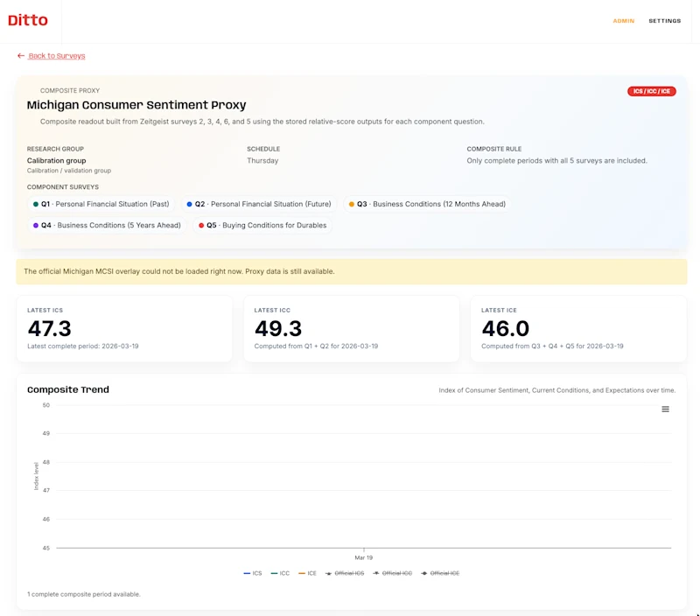The image size is (700, 616).
Task: Click the Calibration group research group name
Action: pyautogui.click(x=56, y=161)
